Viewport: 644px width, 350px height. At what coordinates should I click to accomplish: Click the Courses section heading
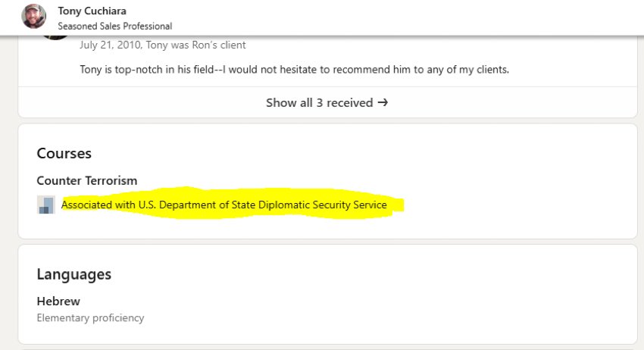pos(64,153)
